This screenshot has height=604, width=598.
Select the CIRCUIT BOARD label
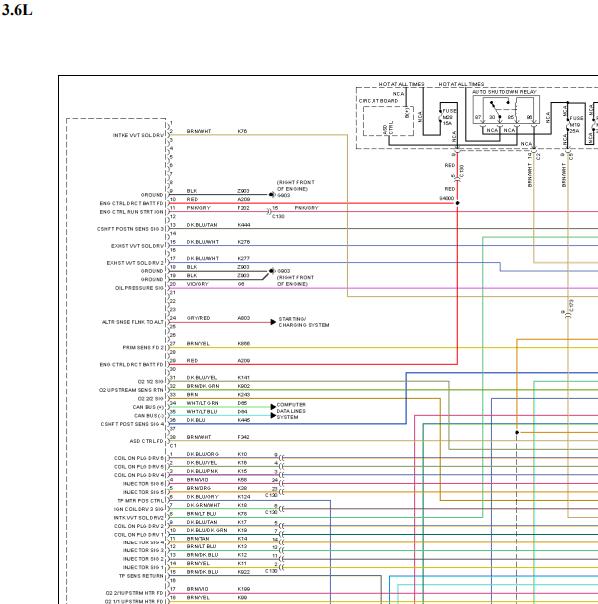point(378,101)
